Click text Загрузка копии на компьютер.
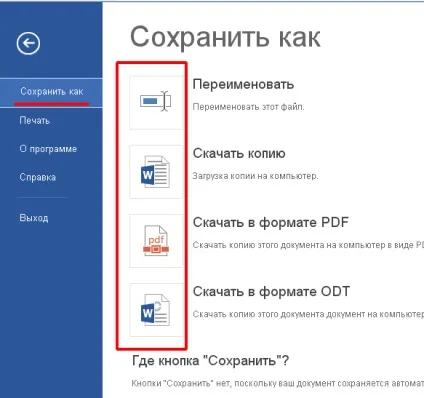 tap(255, 176)
